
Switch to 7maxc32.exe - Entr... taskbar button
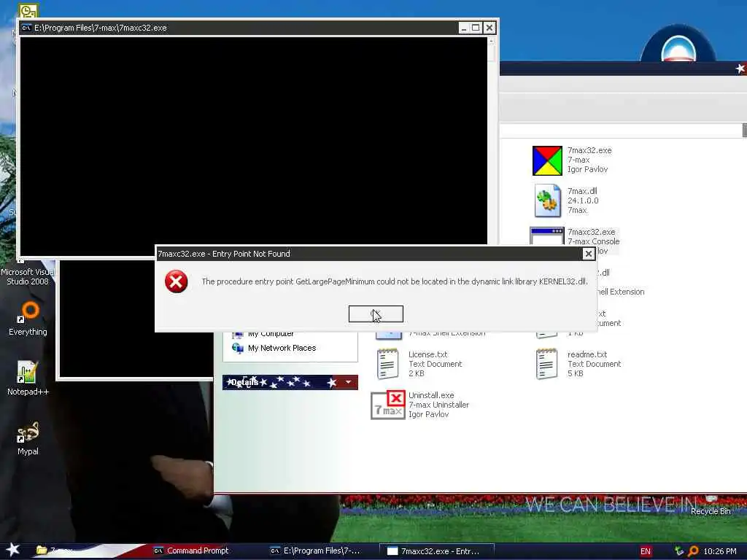coord(436,551)
